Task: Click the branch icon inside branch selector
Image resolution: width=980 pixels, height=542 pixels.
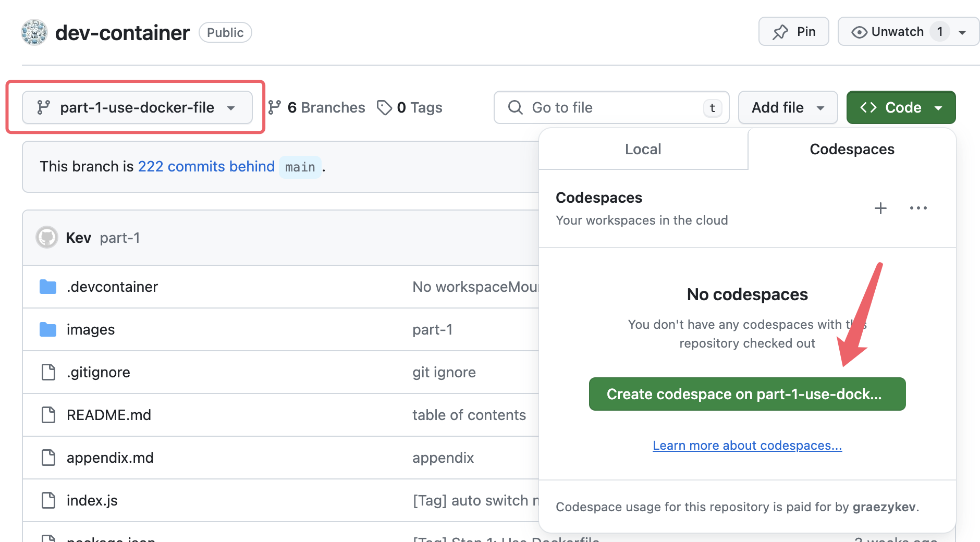Action: [43, 107]
